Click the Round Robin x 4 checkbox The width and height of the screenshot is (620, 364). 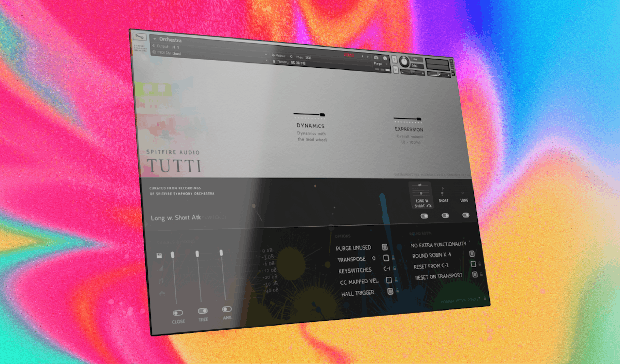(x=472, y=254)
